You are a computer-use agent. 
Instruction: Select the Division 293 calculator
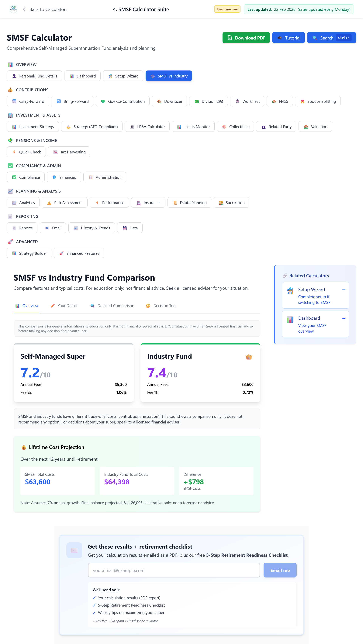(208, 101)
